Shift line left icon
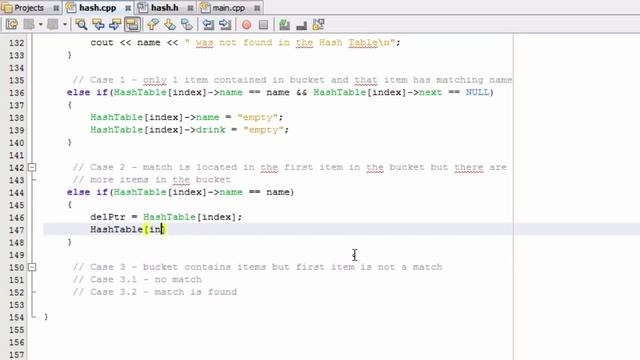Screen dimensions: 640x360 pyautogui.click(x=208, y=24)
